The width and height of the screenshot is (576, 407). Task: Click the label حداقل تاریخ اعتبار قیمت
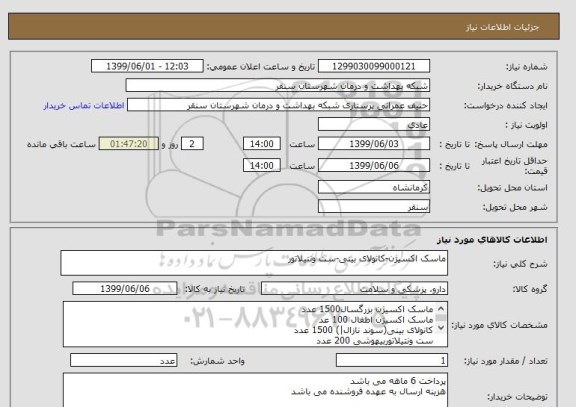pos(514,166)
